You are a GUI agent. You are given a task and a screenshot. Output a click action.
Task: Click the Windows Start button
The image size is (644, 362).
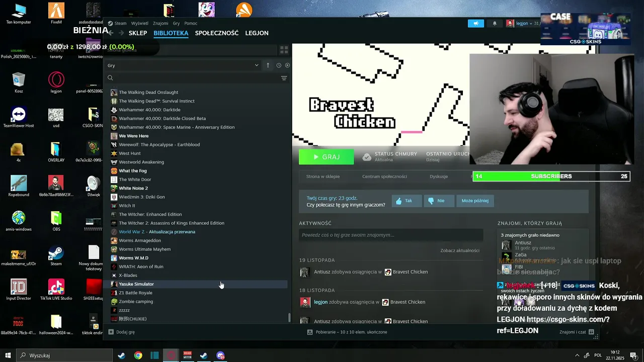pos(8,355)
